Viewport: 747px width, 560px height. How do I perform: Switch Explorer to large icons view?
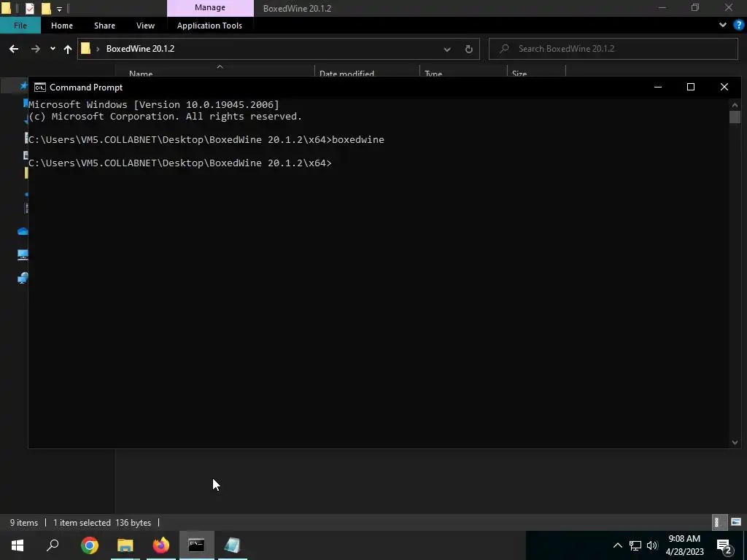click(736, 522)
